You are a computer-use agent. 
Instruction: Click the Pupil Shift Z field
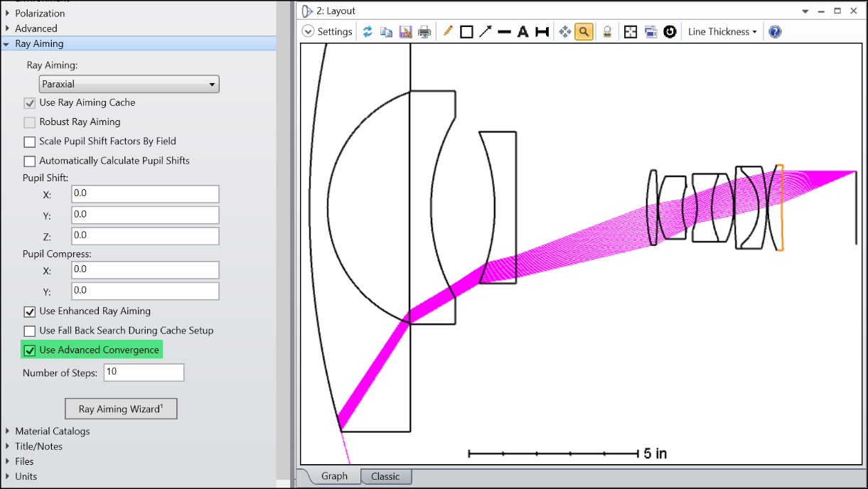[145, 235]
